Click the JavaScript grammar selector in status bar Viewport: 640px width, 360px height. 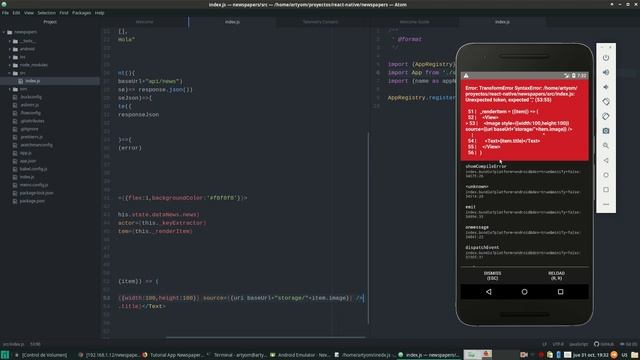578,344
